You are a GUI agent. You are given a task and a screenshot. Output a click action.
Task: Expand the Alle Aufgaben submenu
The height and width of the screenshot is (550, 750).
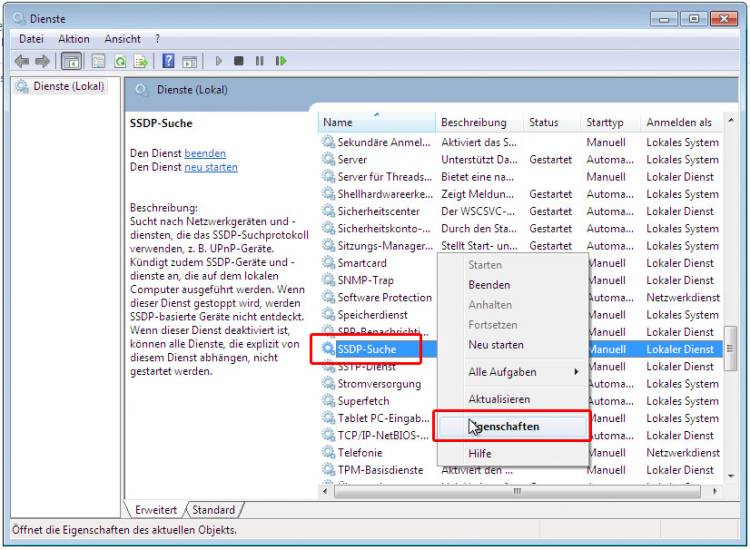click(x=512, y=372)
